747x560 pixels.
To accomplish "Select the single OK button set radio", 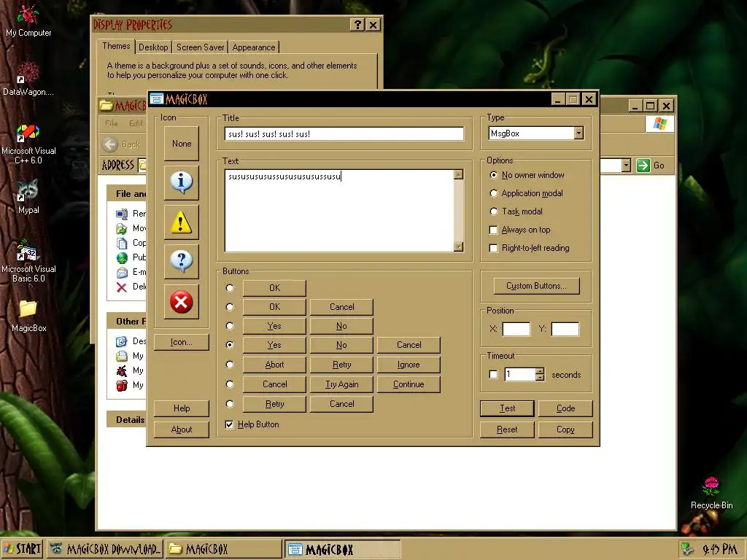I will [230, 287].
